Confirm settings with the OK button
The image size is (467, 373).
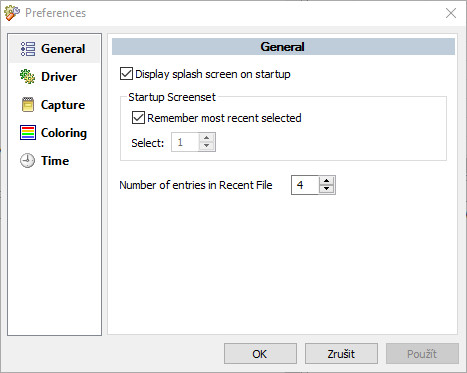260,354
